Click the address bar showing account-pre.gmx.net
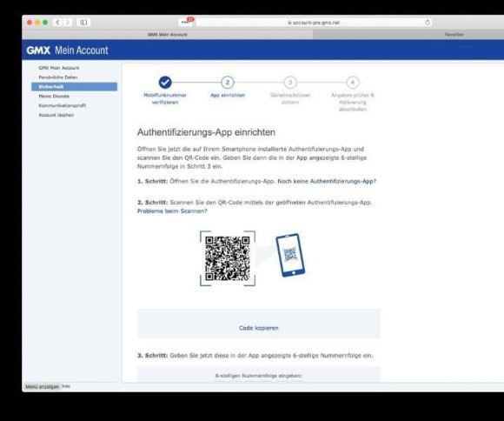This screenshot has width=504, height=421. click(314, 23)
